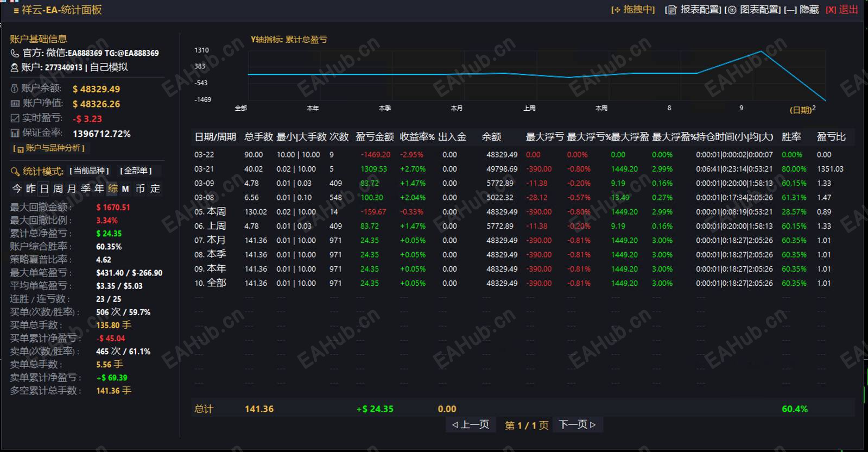Image resolution: width=868 pixels, height=452 pixels.
Task: Select the 03-21 date row
Action: [x=524, y=169]
